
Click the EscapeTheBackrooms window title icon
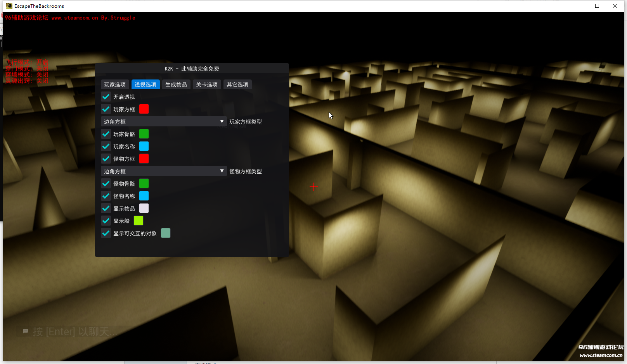(x=9, y=6)
